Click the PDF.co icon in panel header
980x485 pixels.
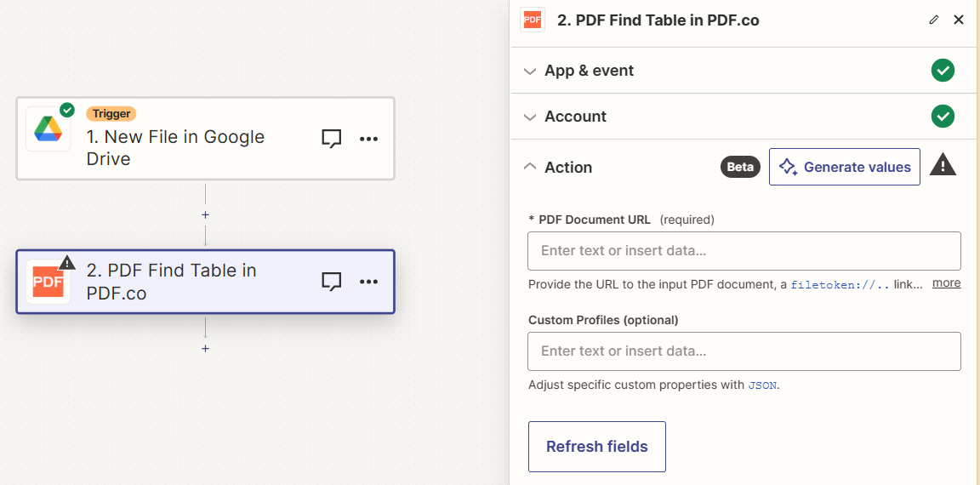click(532, 20)
